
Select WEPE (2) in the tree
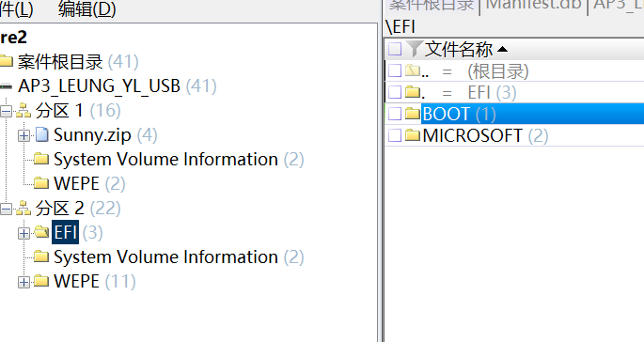click(x=89, y=183)
